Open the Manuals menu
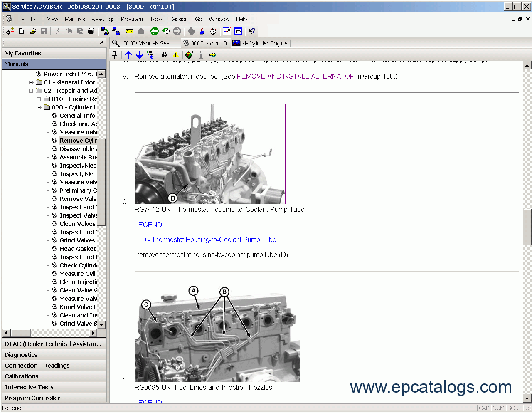Screen dimensions: 532x413 75,19
